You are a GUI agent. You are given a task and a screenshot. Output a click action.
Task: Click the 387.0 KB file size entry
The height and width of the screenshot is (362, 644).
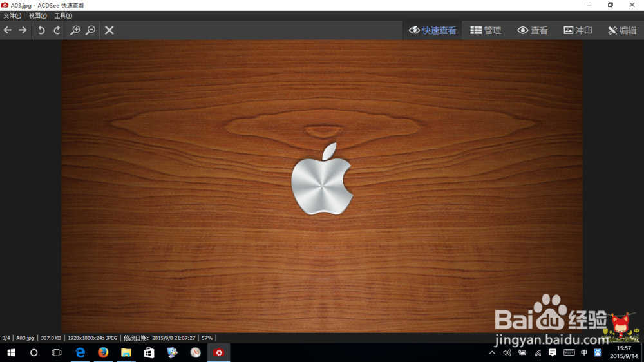click(51, 338)
